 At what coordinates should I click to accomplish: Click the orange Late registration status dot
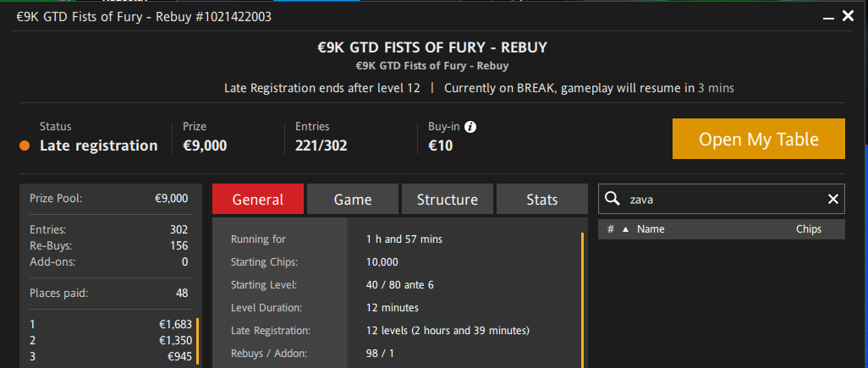click(x=25, y=146)
